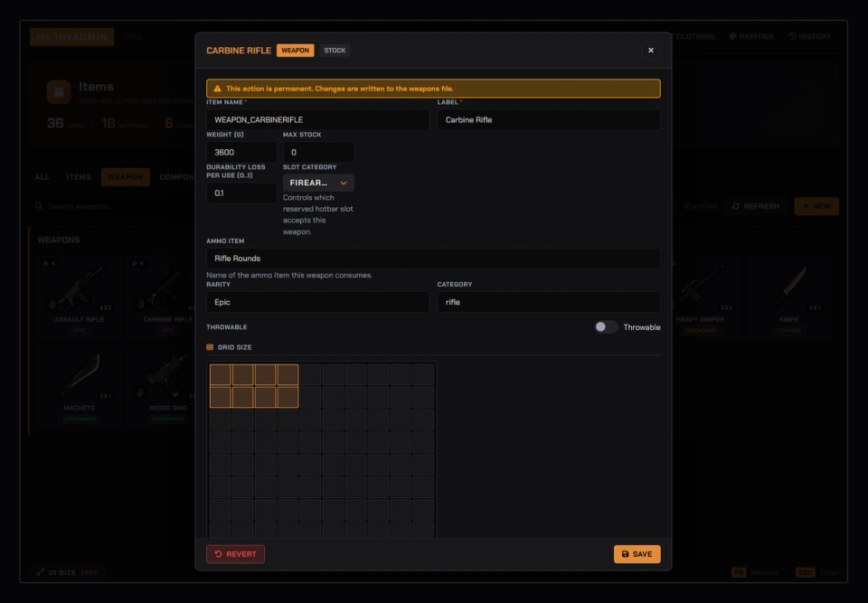The image size is (868, 603).
Task: Click the Knife weapon image
Action: (788, 287)
